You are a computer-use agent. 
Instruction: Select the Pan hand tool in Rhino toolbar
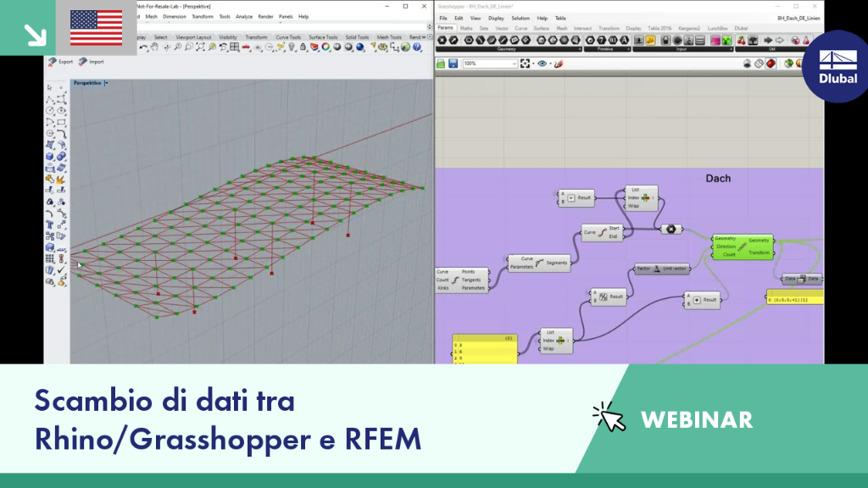155,47
